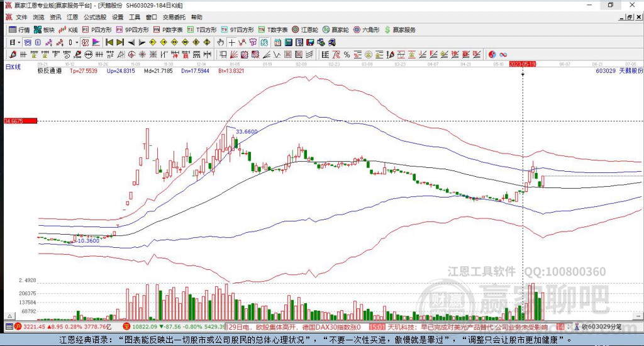
Task: Open the P数字表 tool
Action: click(168, 30)
